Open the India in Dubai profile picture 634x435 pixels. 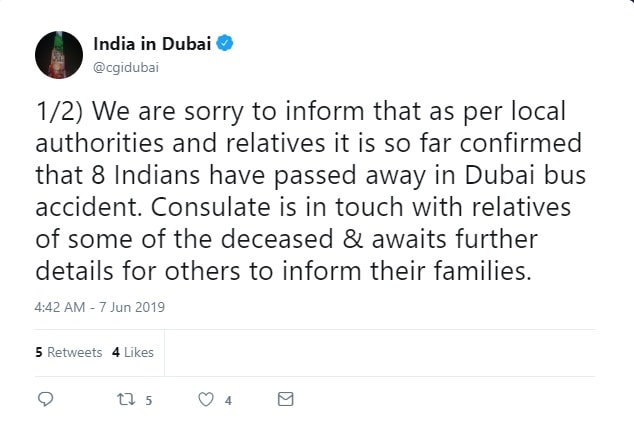coord(59,54)
